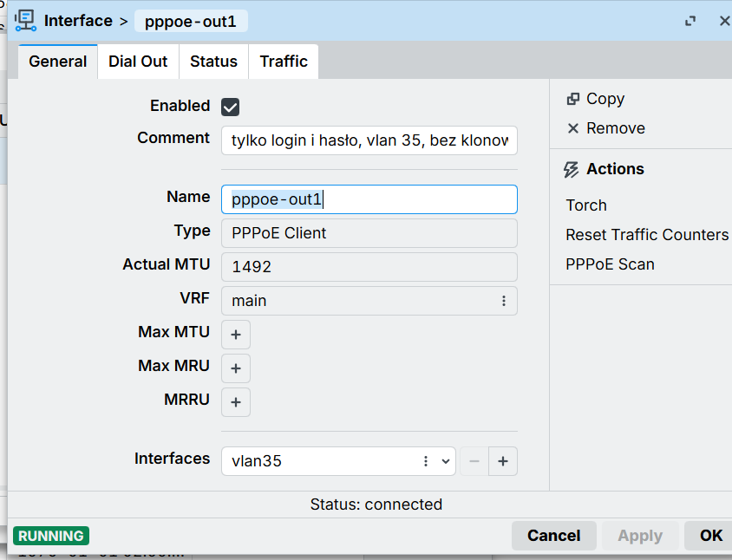Image resolution: width=732 pixels, height=560 pixels.
Task: Click the pop-out window icon
Action: (690, 21)
